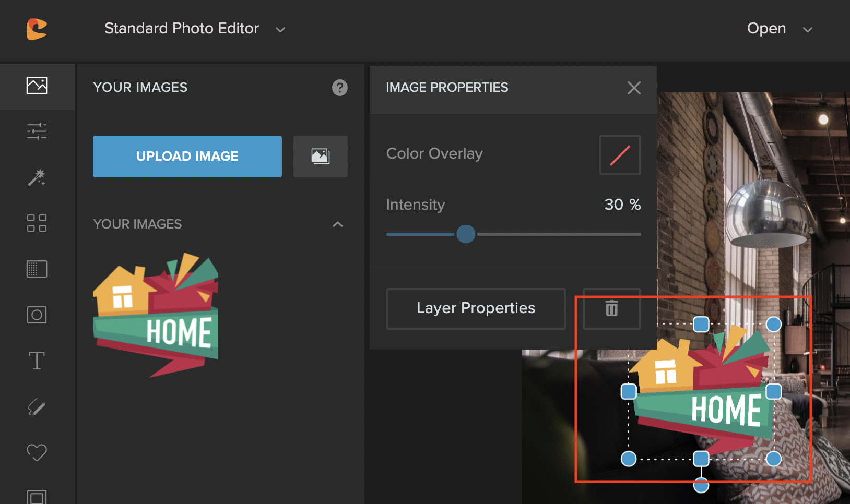Click the top-middle square resize handle
The width and height of the screenshot is (850, 504).
(701, 325)
